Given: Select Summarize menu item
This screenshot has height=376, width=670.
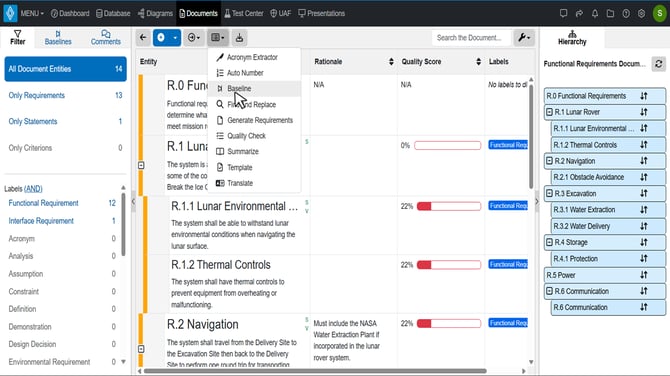Looking at the screenshot, I should 254,152.
